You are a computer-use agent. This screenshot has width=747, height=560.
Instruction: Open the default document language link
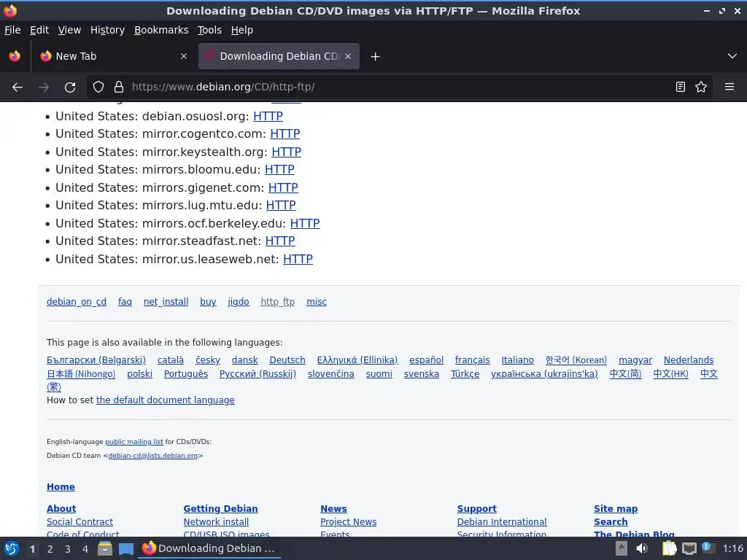tap(166, 400)
